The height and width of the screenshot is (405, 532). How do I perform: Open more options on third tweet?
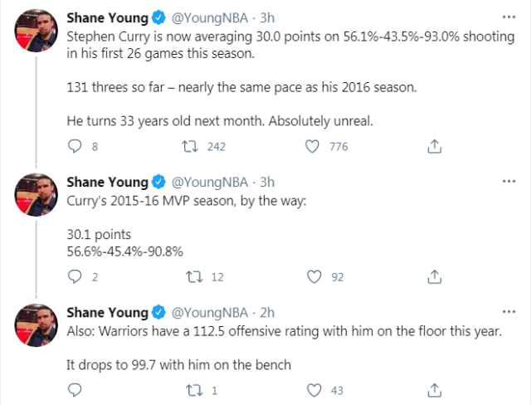click(x=507, y=312)
